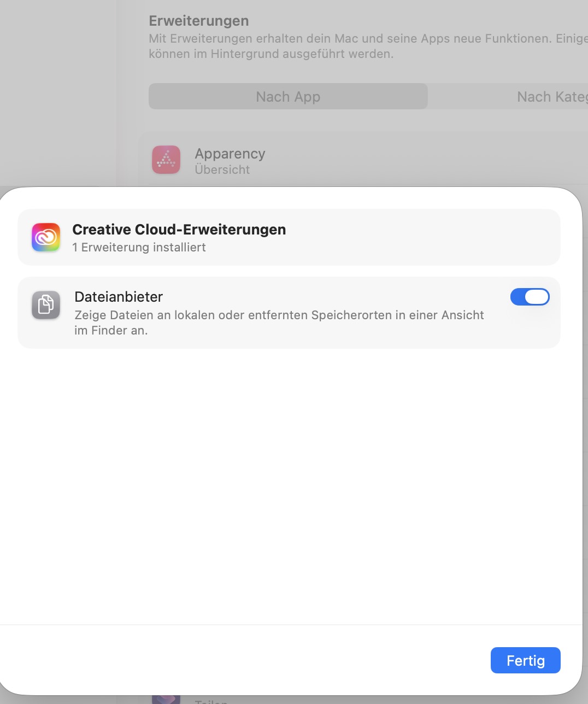The width and height of the screenshot is (588, 704).
Task: Click the Dateianbieter label text
Action: click(x=119, y=297)
